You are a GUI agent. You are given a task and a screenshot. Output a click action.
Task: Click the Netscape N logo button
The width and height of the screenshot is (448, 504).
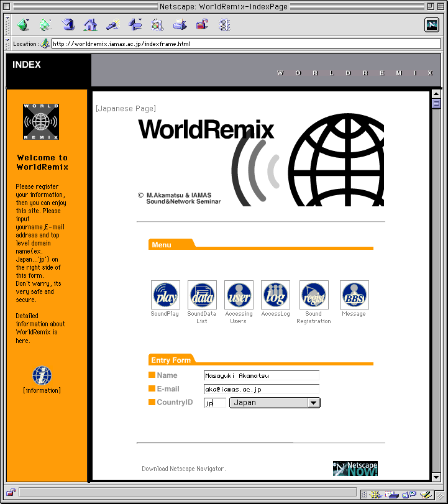(432, 25)
